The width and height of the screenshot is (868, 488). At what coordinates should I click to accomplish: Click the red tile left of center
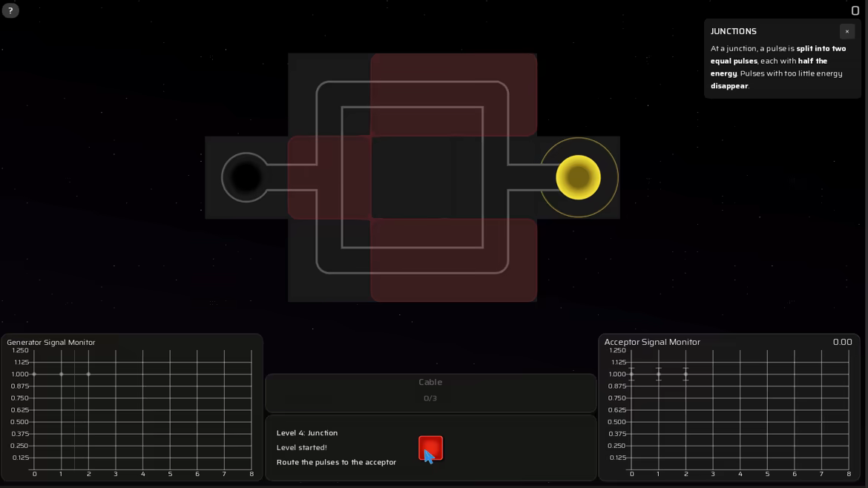coord(329,177)
